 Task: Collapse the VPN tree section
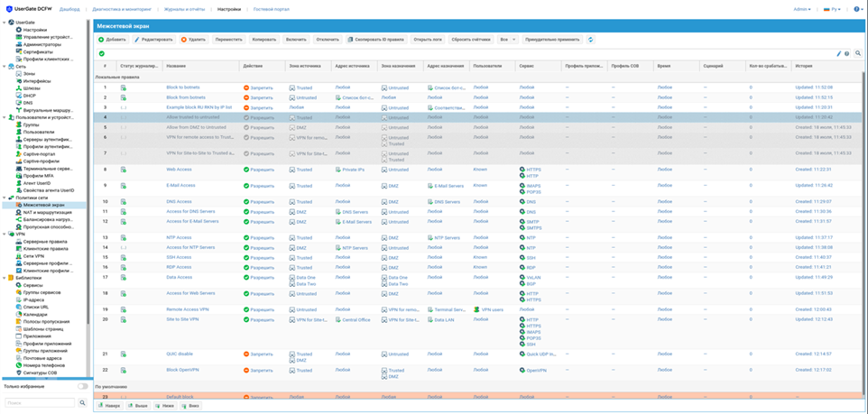pyautogui.click(x=5, y=234)
